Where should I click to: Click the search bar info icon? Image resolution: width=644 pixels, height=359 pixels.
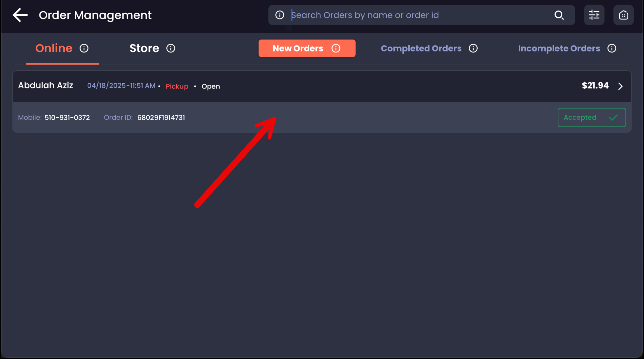coord(280,15)
